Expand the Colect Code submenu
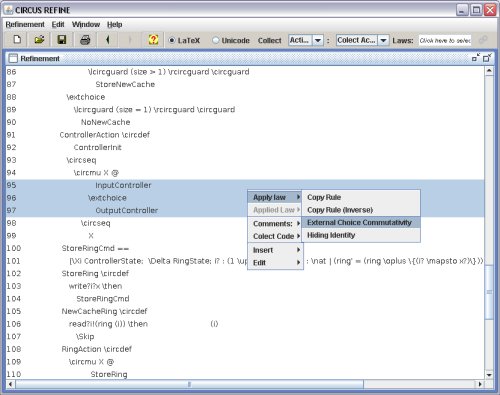 click(276, 236)
